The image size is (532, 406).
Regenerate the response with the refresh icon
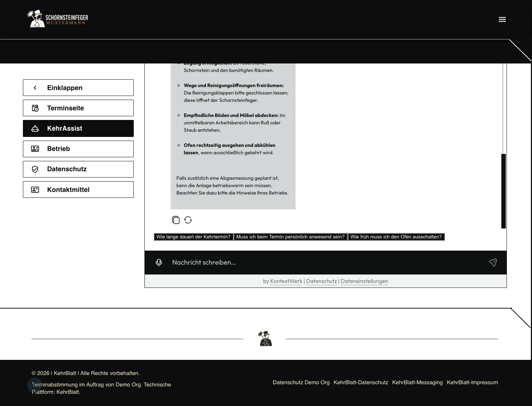[188, 220]
